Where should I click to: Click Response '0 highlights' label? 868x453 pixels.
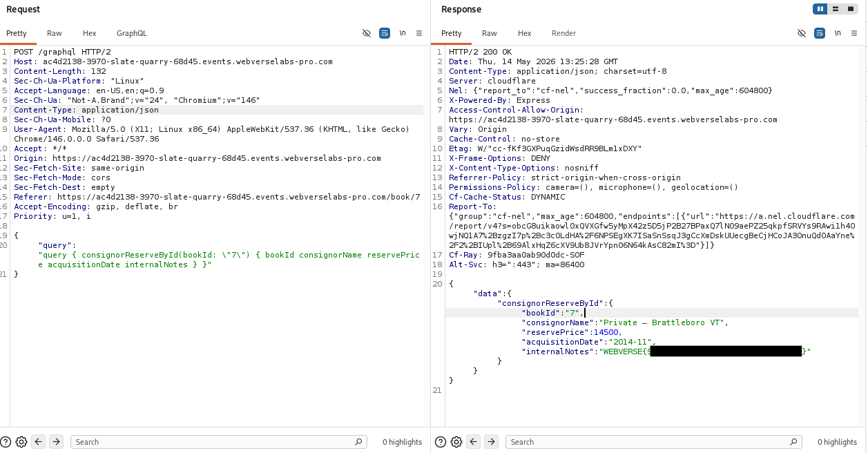(x=837, y=442)
